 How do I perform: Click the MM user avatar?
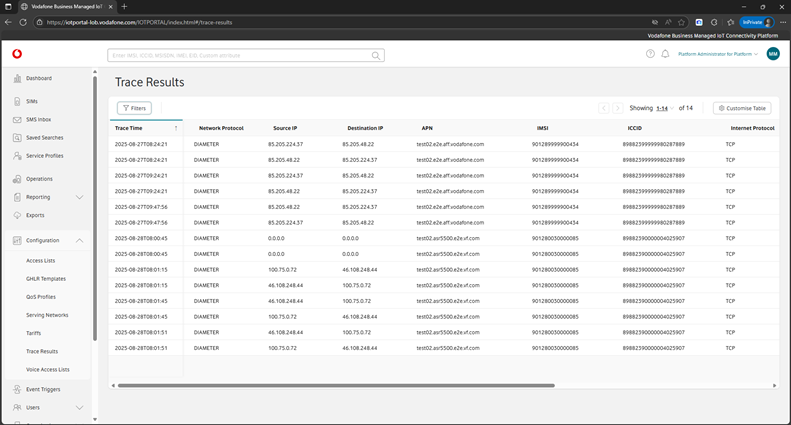(x=772, y=54)
